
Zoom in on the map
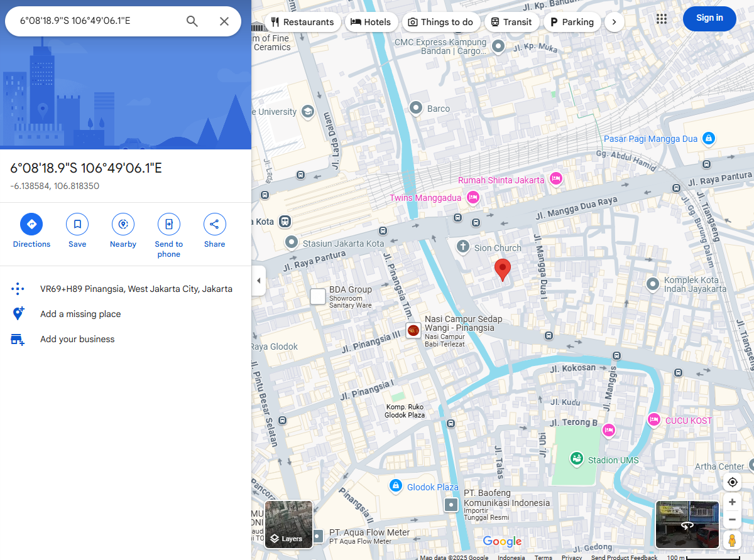(732, 502)
